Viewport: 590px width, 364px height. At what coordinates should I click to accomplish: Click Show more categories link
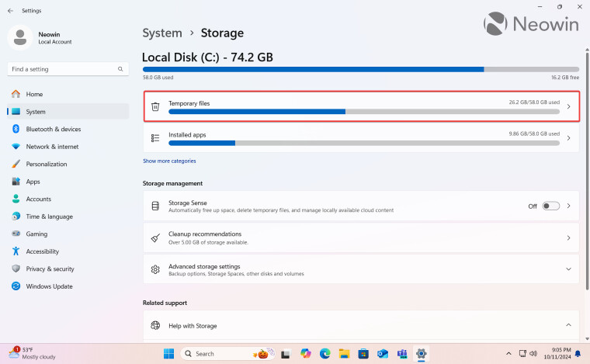pyautogui.click(x=169, y=161)
